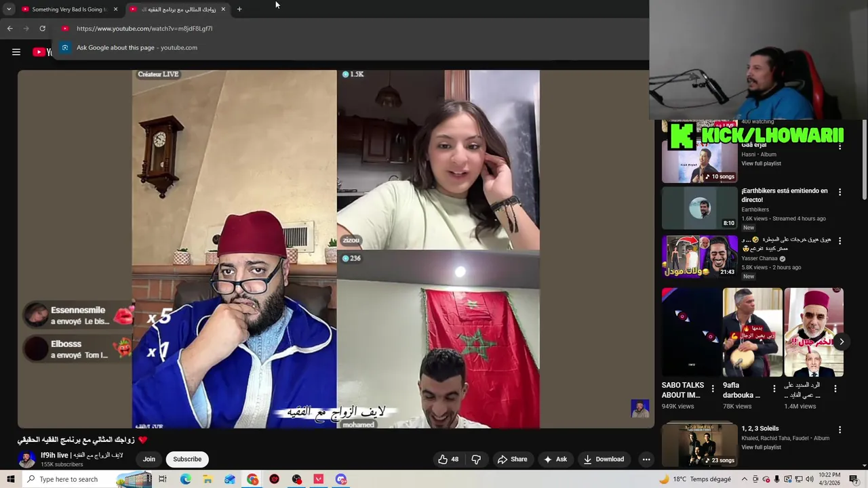Open options for 1.4M views short

[835, 389]
